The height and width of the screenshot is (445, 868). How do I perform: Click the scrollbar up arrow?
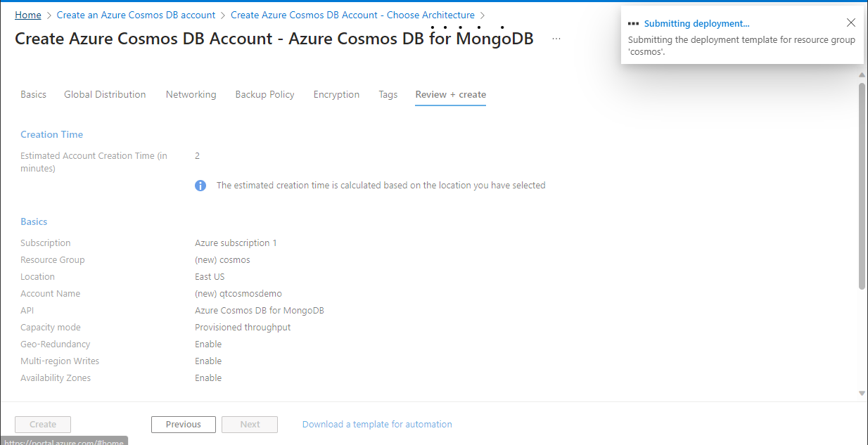pyautogui.click(x=862, y=75)
